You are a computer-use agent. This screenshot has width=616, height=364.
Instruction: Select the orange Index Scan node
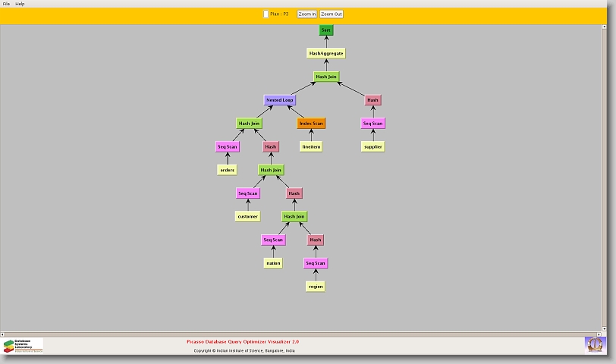311,123
